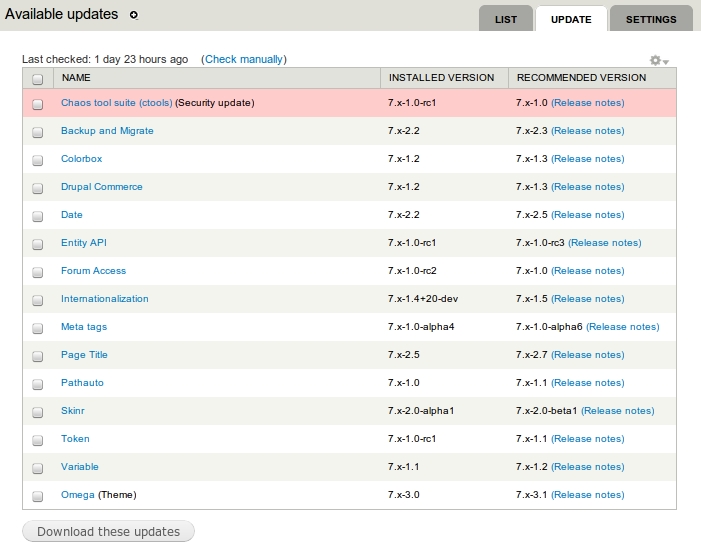Click the Forum Access link
701x553 pixels.
pos(93,271)
